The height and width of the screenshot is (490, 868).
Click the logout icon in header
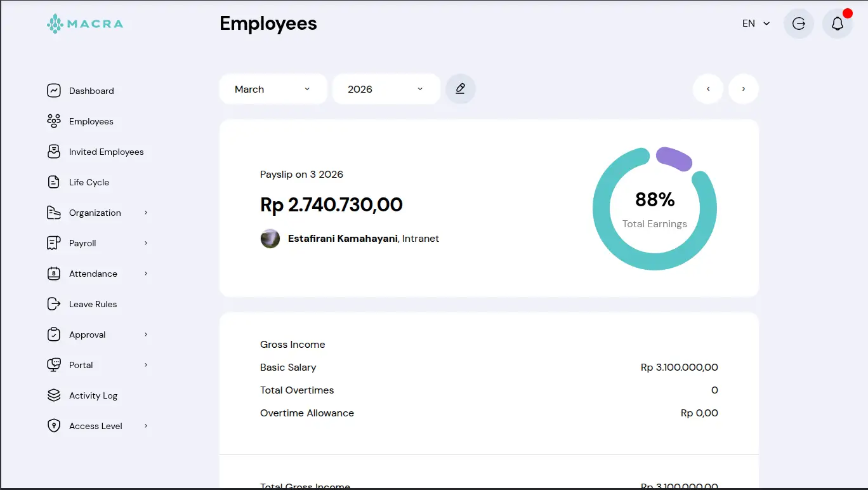[x=799, y=24]
